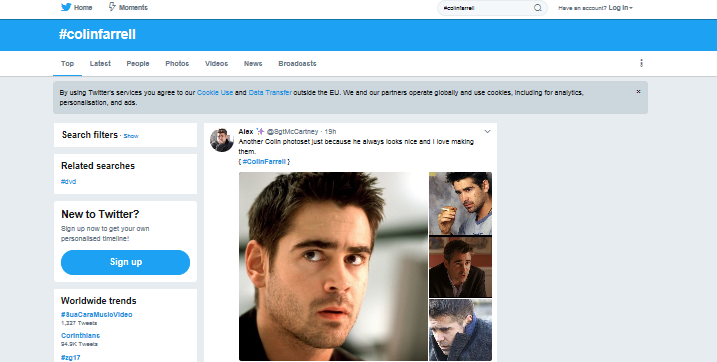717x362 pixels.
Task: Open the photo with blue scarf
Action: point(460,330)
